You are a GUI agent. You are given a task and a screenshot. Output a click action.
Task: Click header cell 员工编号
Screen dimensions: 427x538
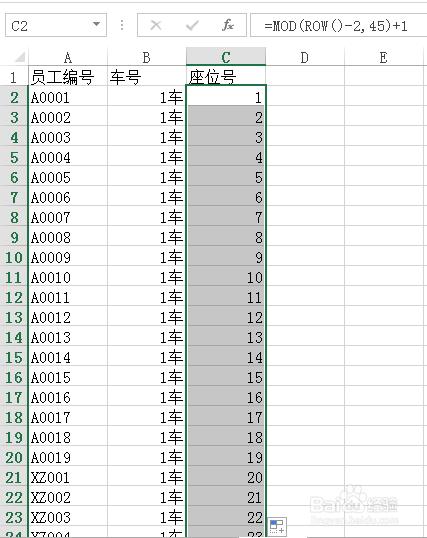68,76
